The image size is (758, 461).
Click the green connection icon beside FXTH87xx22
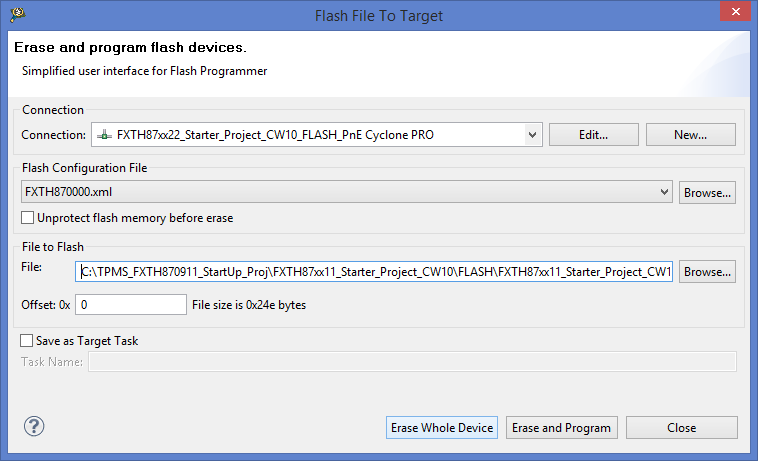pyautogui.click(x=104, y=135)
